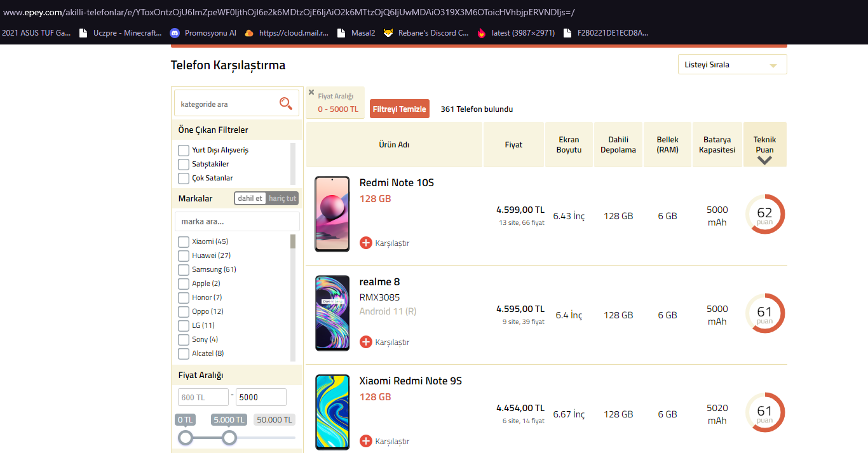868x453 pixels.
Task: Click the minimum price 600 TL field
Action: [x=203, y=397]
